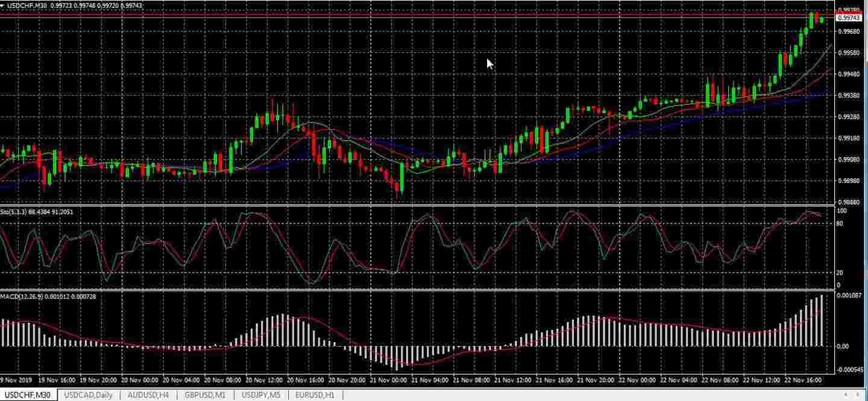Click the active USDCHF,M30 tab
The height and width of the screenshot is (401, 868).
point(28,395)
